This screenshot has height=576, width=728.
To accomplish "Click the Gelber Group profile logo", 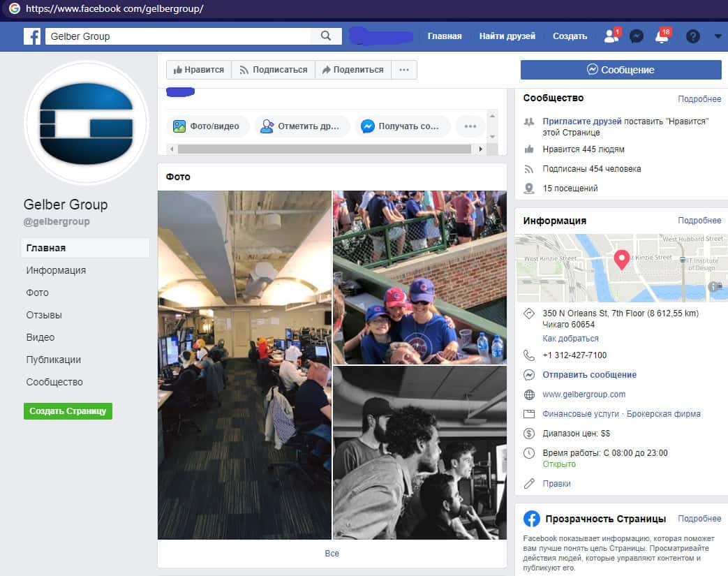I will [x=86, y=123].
